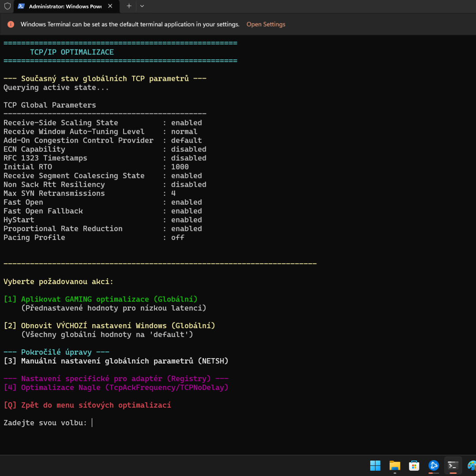476x476 pixels.
Task: Click the [Q] Zpět do menu line
Action: 87,405
